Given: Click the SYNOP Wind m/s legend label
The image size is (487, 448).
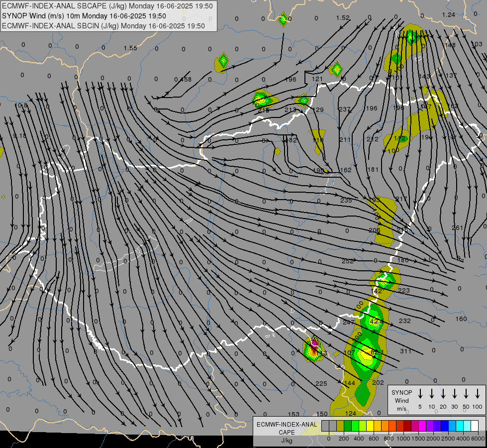Looking at the screenshot, I should 401,400.
